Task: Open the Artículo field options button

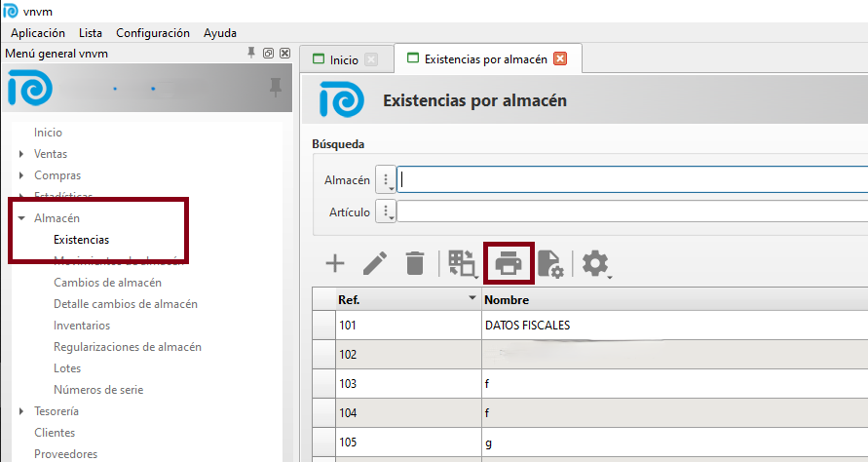Action: 386,212
